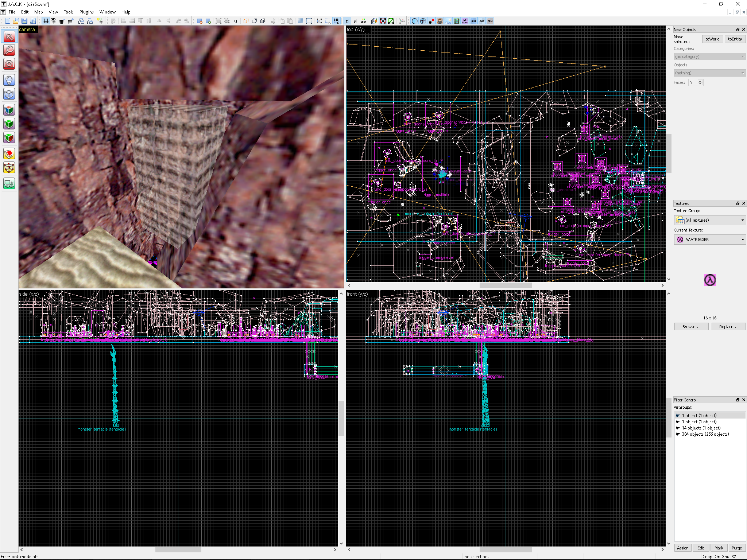Toggle the CLIP brushes filter
The height and width of the screenshot is (560, 747).
tap(482, 21)
